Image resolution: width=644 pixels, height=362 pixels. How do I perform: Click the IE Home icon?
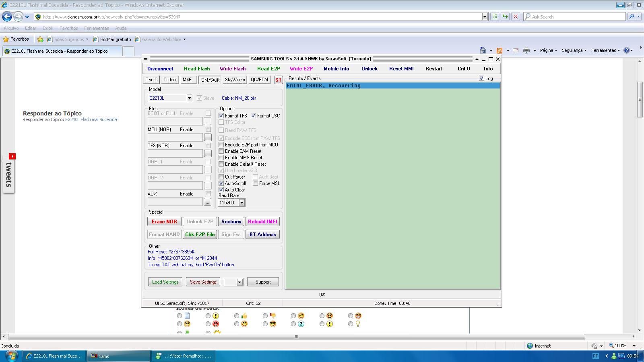[483, 50]
